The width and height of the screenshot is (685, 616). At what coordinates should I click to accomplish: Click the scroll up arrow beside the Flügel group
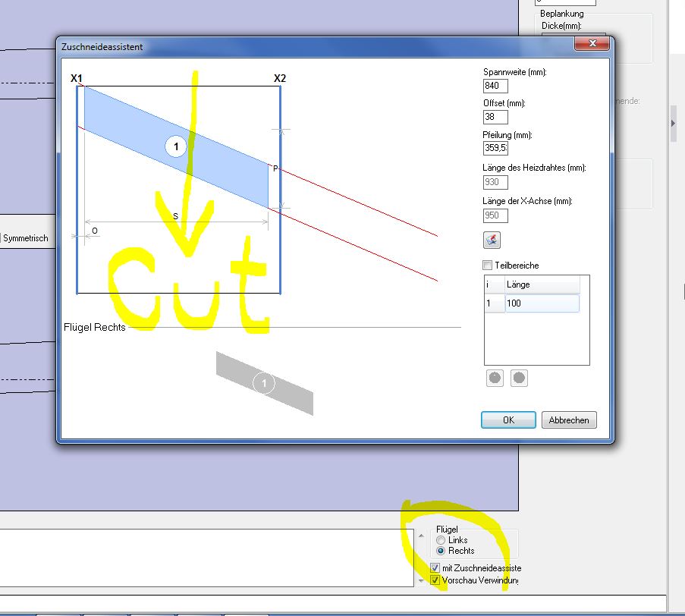422,534
